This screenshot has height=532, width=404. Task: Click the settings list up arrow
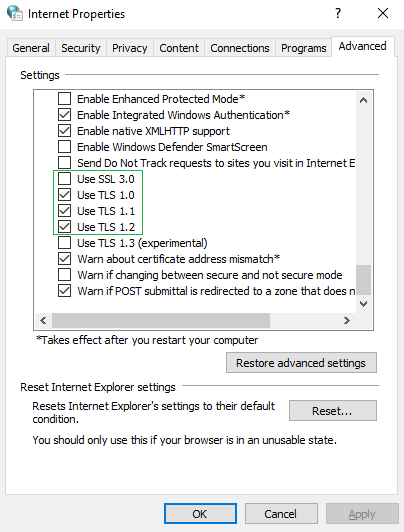(364, 100)
